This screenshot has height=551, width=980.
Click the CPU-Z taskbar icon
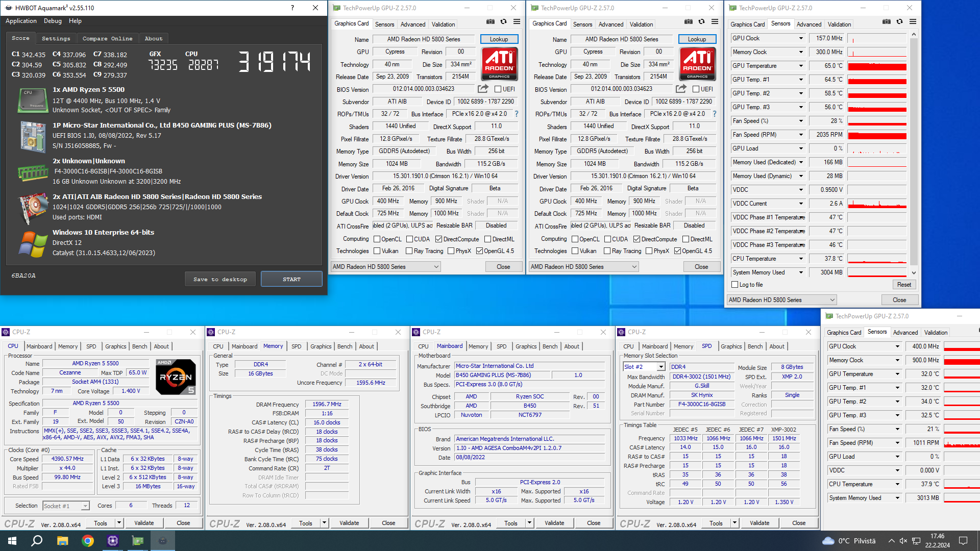[x=113, y=541]
